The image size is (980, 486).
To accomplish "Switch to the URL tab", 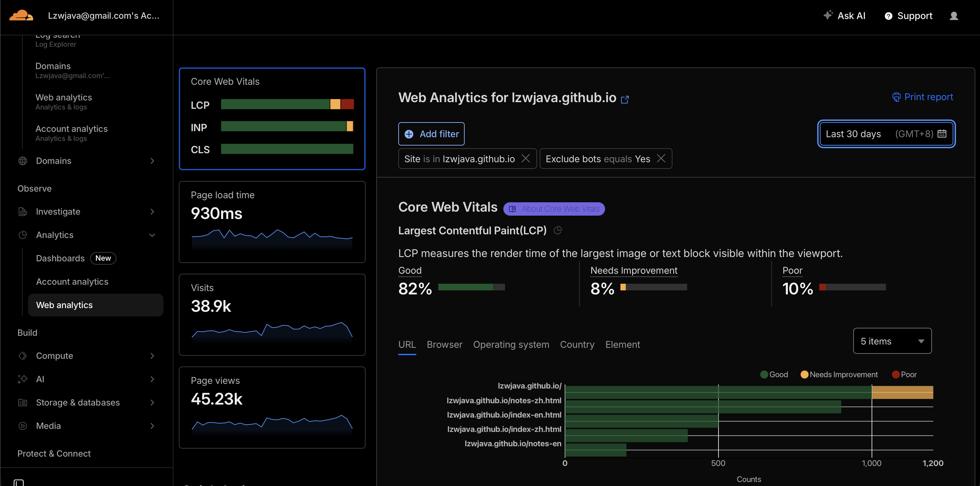I will 407,344.
